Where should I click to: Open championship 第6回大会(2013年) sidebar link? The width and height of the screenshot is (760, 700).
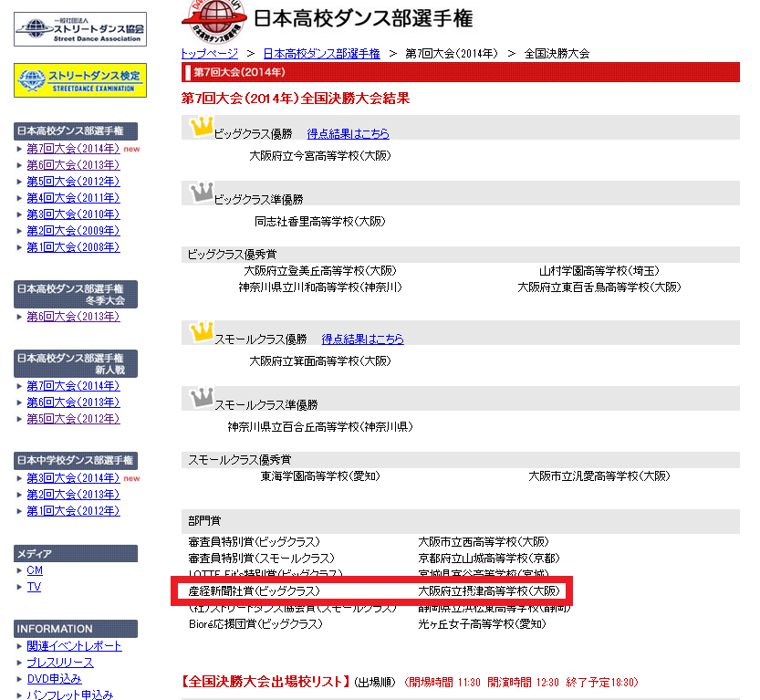[x=73, y=165]
